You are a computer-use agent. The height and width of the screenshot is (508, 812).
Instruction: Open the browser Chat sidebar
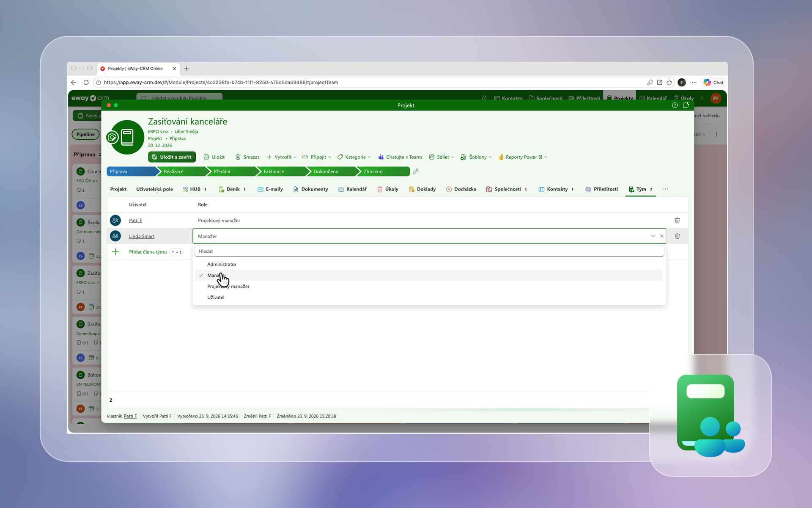pyautogui.click(x=713, y=83)
